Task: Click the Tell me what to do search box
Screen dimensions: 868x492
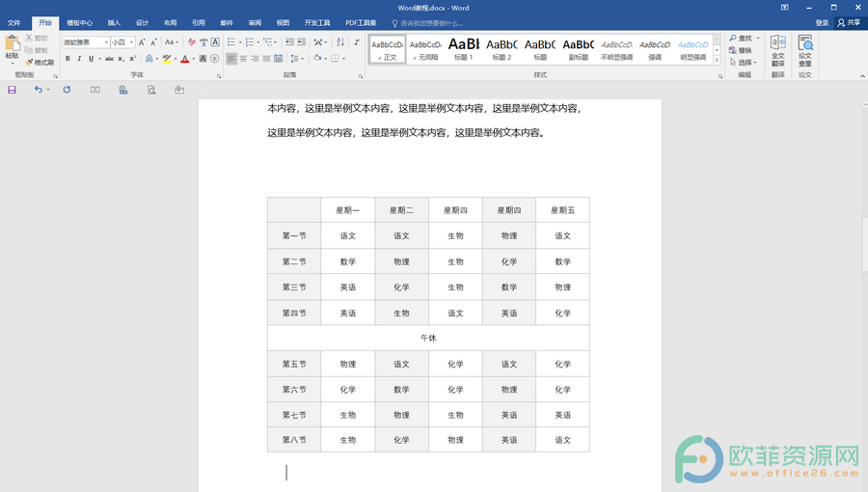Action: [427, 23]
